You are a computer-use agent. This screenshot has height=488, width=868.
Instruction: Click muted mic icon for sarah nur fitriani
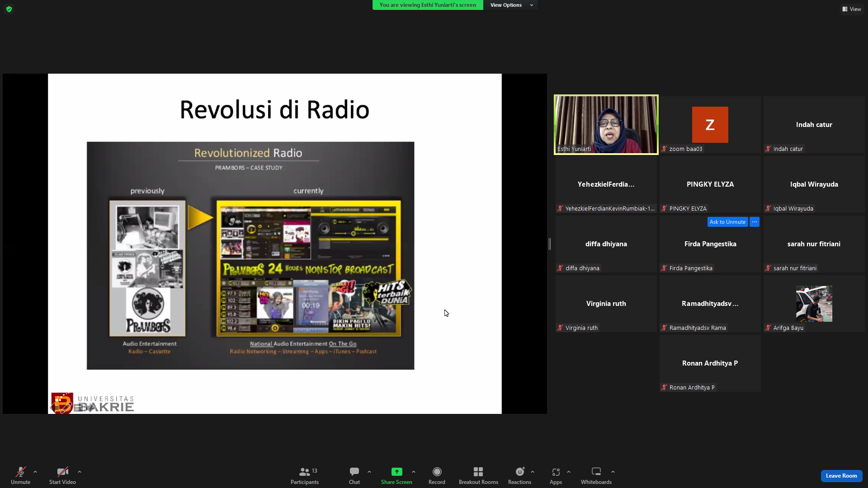(768, 268)
